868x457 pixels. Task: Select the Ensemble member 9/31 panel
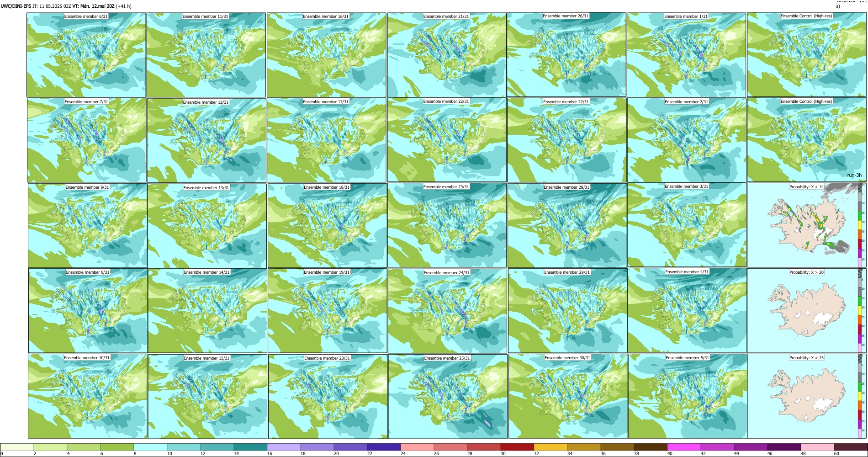[x=88, y=311]
